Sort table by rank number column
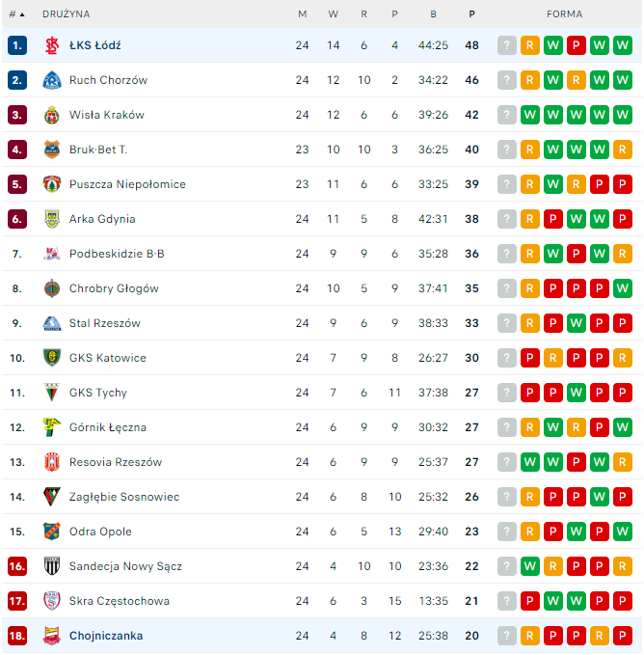 [x=16, y=14]
